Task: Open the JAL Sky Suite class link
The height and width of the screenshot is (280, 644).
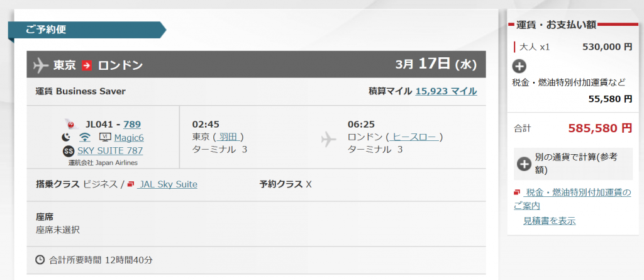Action: [168, 184]
